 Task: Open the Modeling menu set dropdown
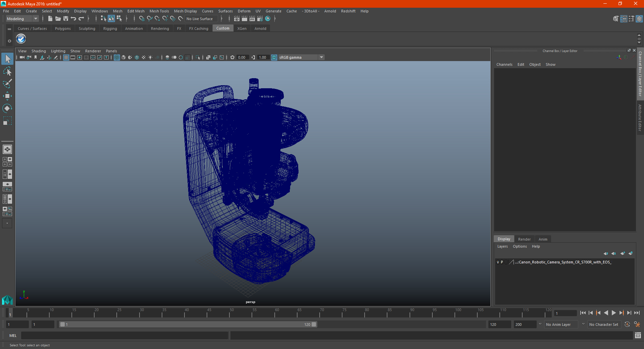(22, 19)
